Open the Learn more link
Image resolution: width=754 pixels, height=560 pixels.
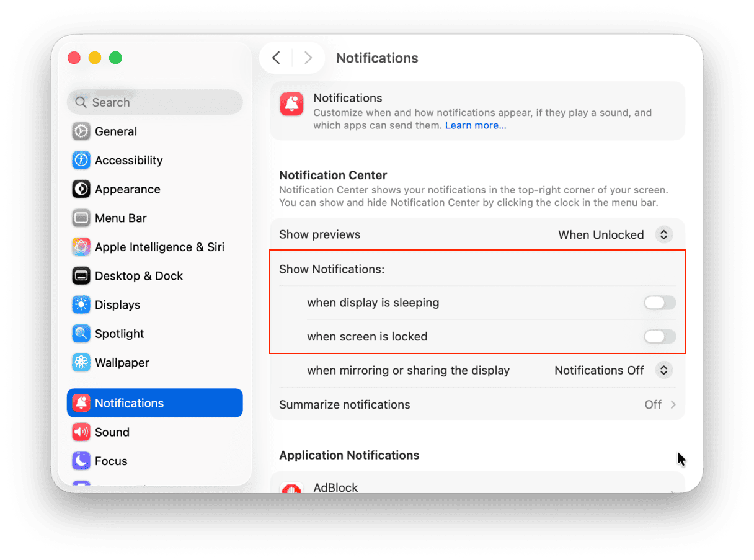(x=475, y=125)
